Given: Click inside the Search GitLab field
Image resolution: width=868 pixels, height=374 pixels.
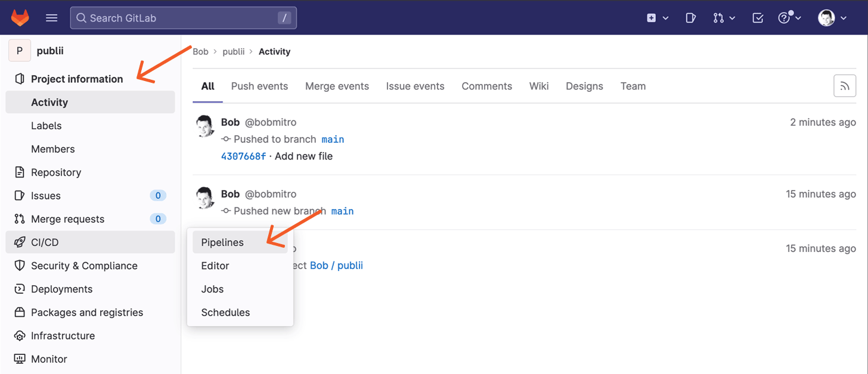Looking at the screenshot, I should [179, 18].
